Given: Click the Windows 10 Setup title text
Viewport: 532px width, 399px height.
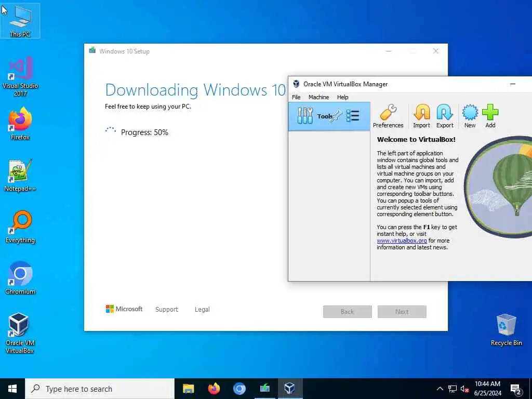Looking at the screenshot, I should pyautogui.click(x=124, y=51).
